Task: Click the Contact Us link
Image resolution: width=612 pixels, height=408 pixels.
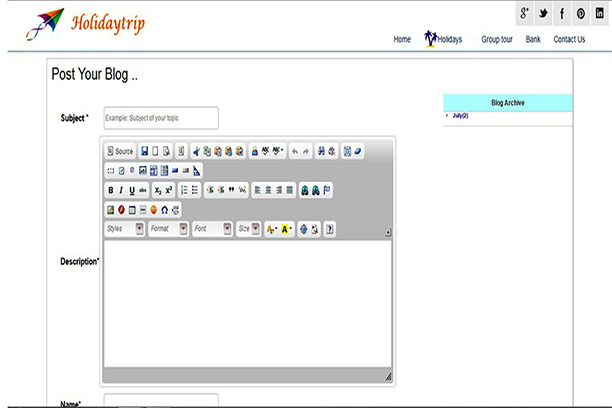Action: point(569,40)
